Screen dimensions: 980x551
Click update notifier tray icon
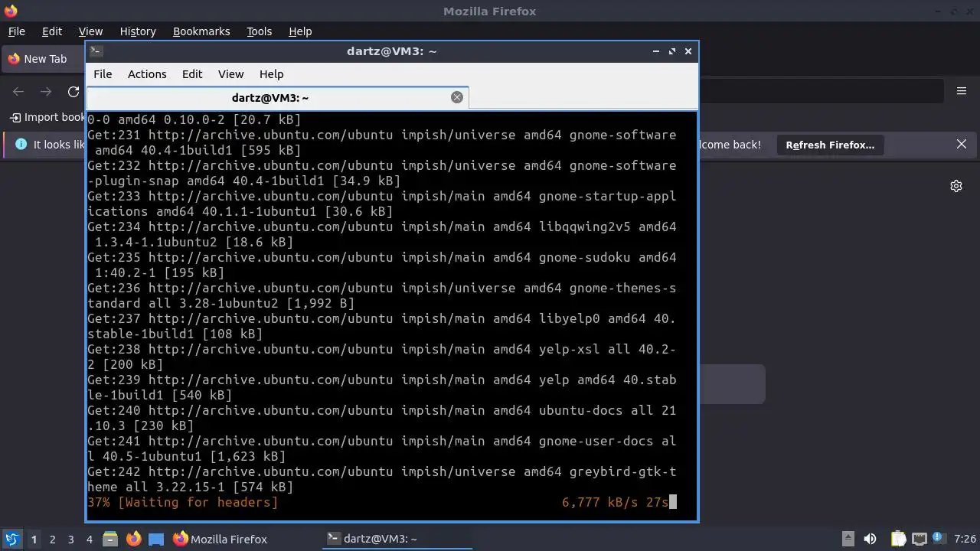[939, 539]
